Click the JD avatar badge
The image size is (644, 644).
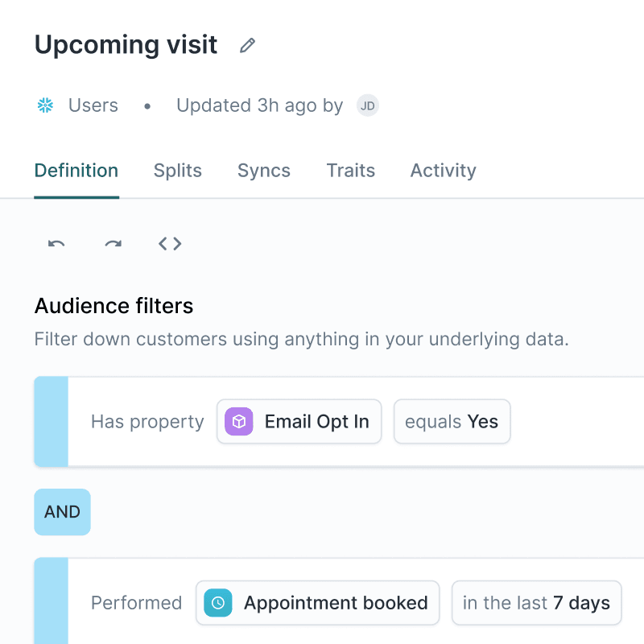[367, 105]
